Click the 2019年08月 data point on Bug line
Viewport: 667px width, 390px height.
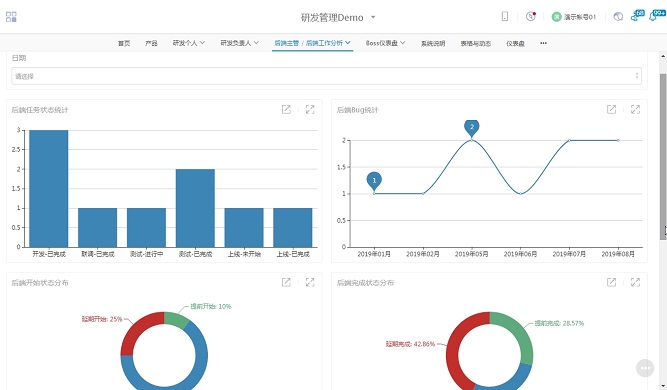618,140
